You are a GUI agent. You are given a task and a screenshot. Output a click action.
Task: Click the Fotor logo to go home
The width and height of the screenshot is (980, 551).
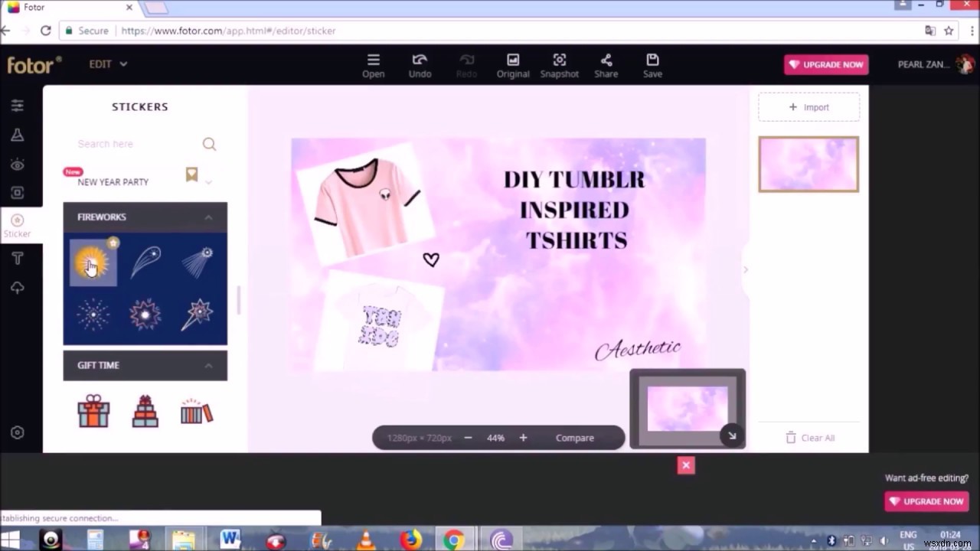coord(34,64)
